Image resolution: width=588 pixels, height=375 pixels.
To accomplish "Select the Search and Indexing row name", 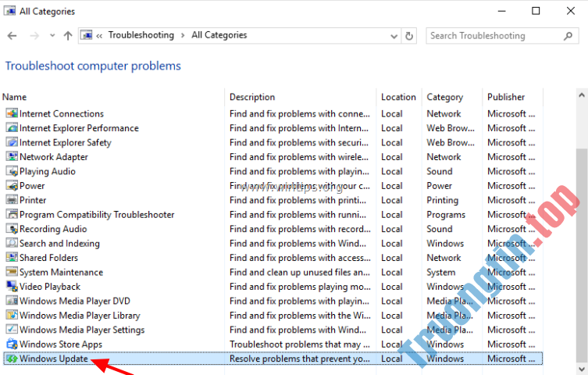I will pos(59,244).
